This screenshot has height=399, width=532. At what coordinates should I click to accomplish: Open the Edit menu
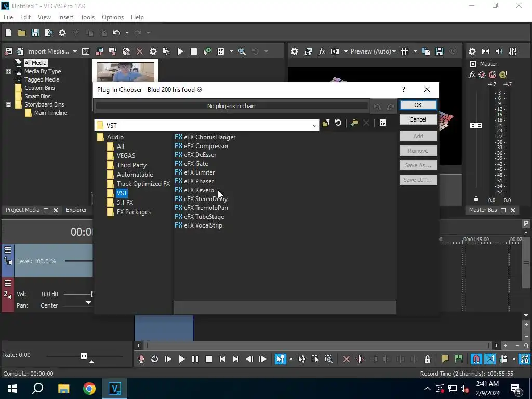(25, 17)
